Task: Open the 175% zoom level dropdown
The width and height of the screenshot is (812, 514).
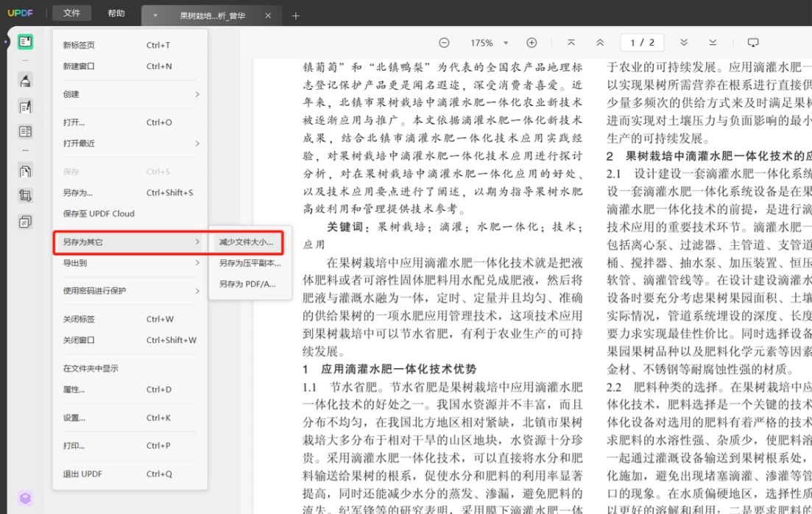Action: 488,43
